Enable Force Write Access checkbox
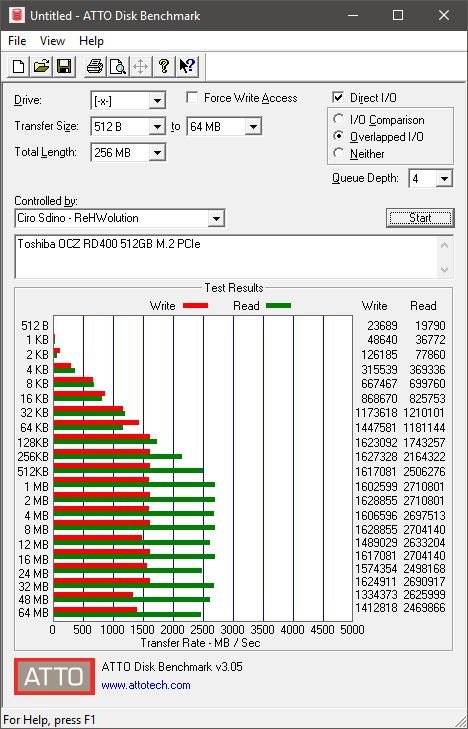 click(x=192, y=98)
